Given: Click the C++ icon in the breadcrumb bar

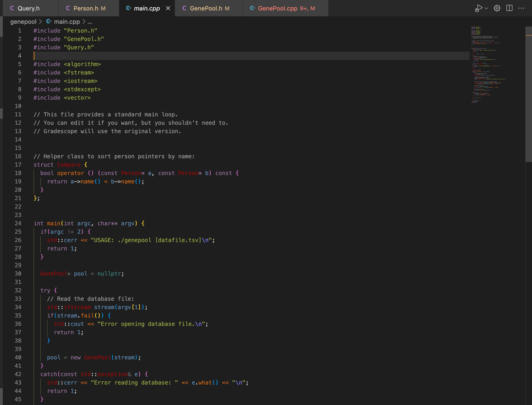Looking at the screenshot, I should [49, 21].
